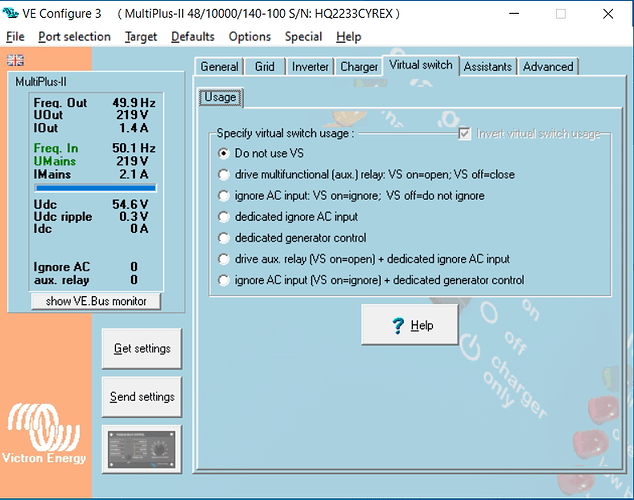Screen dimensions: 634x500
Task: Click the Send settings button
Action: click(142, 397)
